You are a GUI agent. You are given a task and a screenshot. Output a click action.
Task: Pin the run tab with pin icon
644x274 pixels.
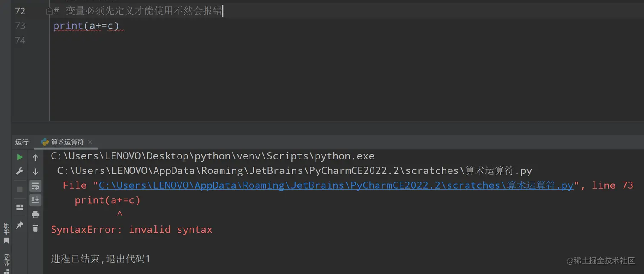click(20, 225)
